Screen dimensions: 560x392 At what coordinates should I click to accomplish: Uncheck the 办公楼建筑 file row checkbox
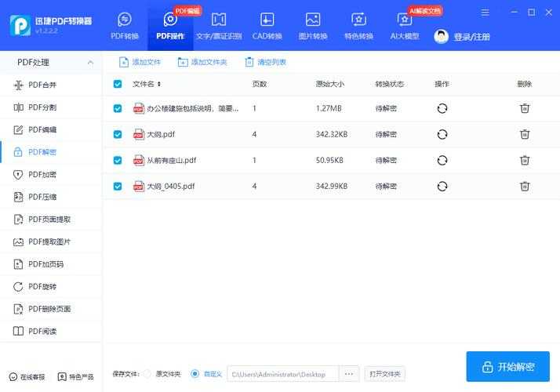pyautogui.click(x=118, y=108)
